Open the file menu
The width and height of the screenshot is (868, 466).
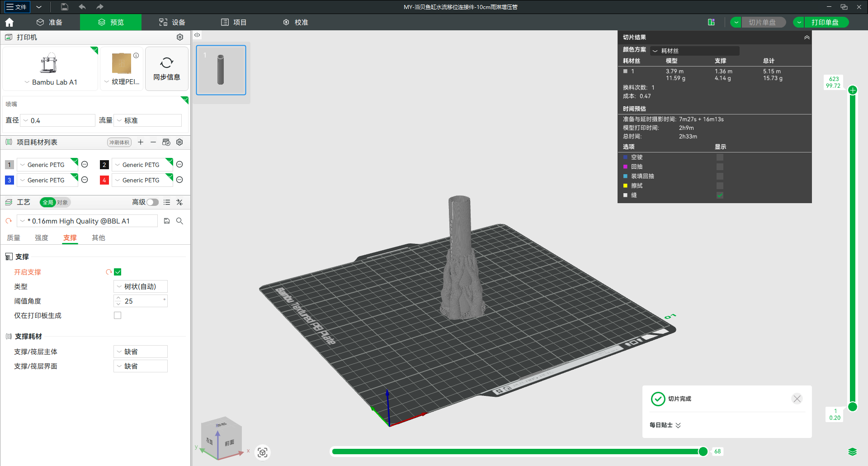[16, 7]
